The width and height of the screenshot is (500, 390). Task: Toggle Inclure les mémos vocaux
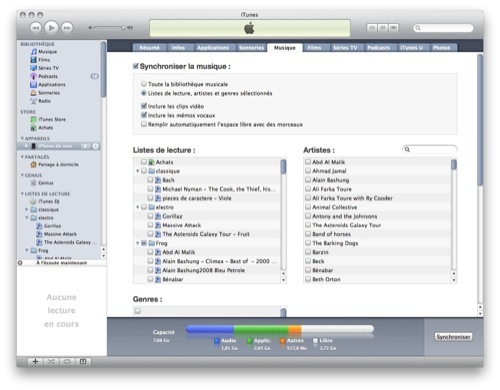pyautogui.click(x=144, y=115)
